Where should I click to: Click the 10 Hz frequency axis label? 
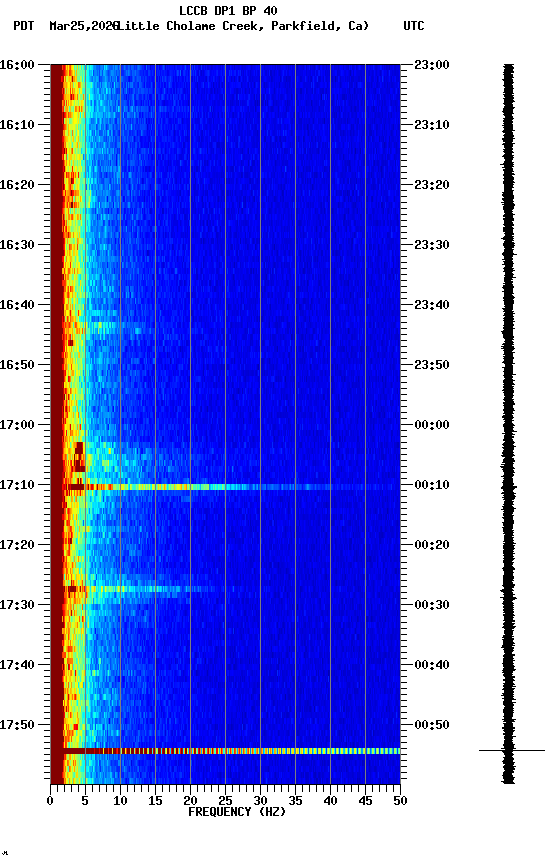pyautogui.click(x=120, y=801)
